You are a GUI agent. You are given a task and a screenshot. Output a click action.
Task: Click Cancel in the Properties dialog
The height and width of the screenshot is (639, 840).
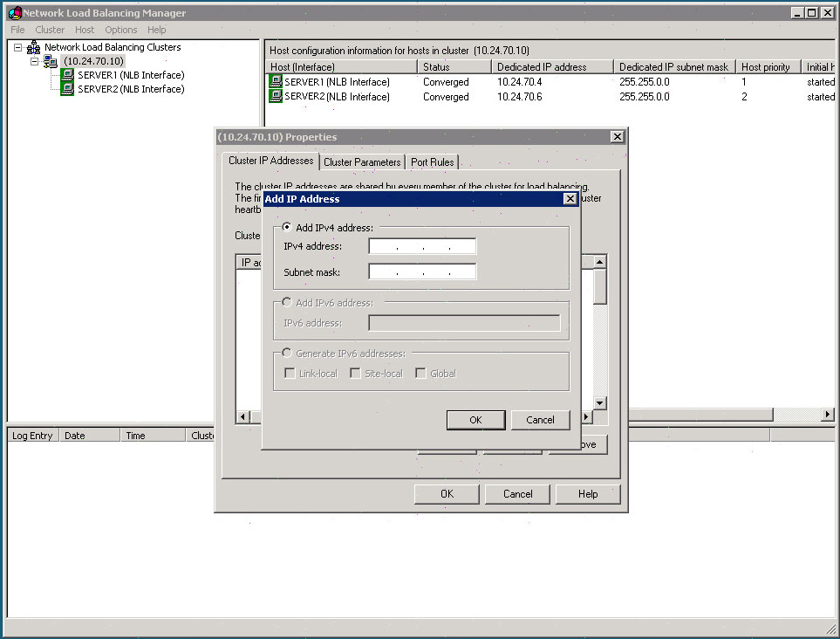click(x=517, y=494)
